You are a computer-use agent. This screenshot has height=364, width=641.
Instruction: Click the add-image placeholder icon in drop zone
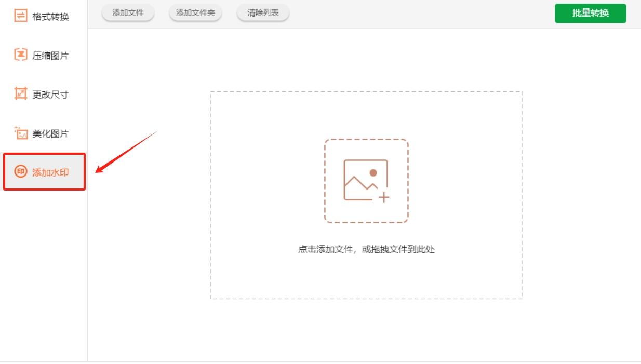366,181
